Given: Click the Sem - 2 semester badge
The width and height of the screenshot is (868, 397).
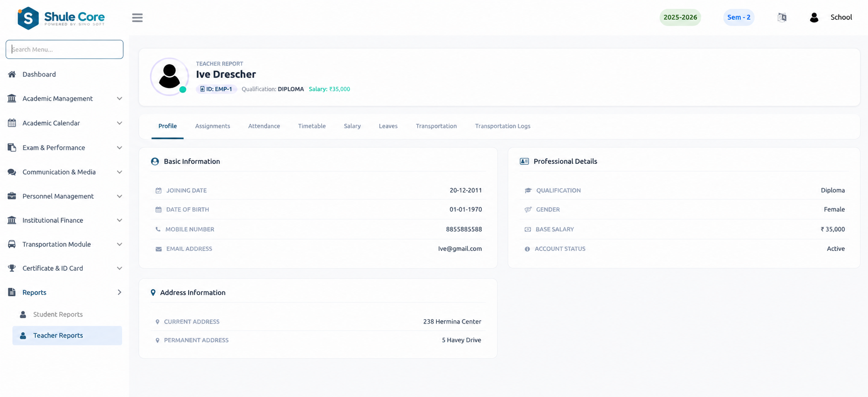Looking at the screenshot, I should point(739,17).
